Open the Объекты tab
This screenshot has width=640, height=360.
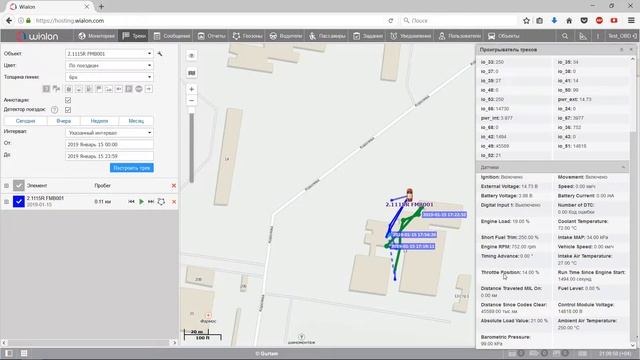pos(504,36)
